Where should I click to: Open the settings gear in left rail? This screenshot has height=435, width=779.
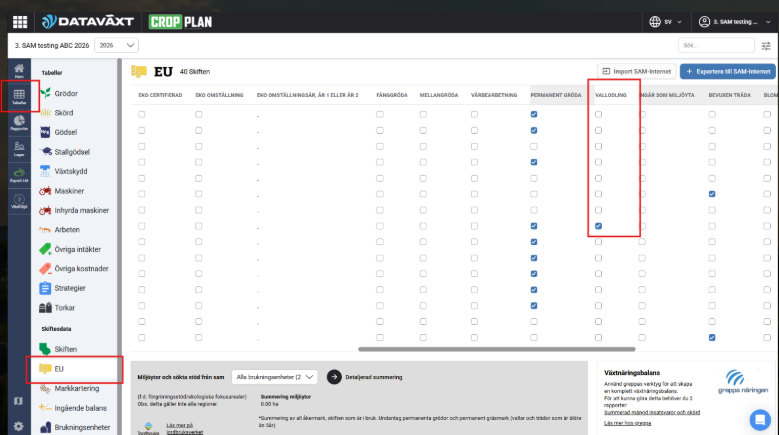click(19, 426)
